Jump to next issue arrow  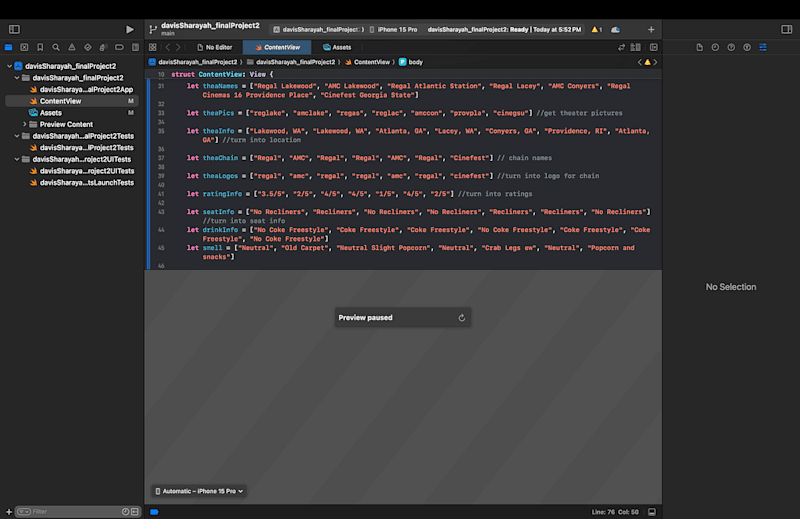pyautogui.click(x=656, y=62)
